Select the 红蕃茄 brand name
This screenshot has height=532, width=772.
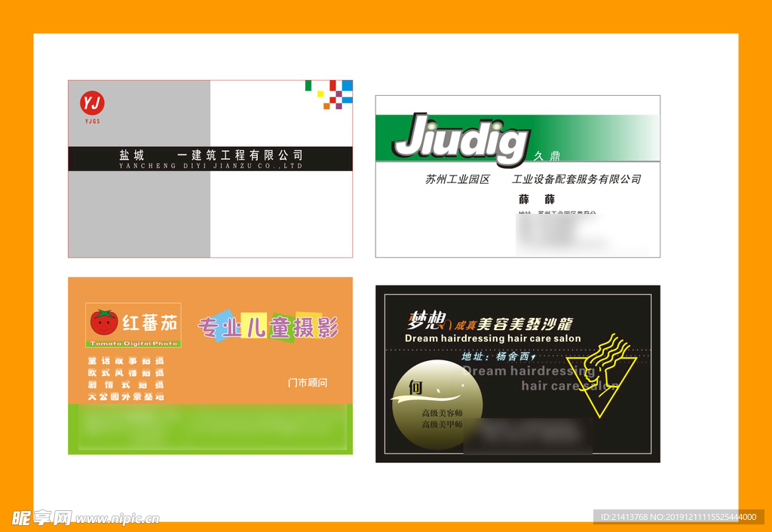click(x=150, y=323)
